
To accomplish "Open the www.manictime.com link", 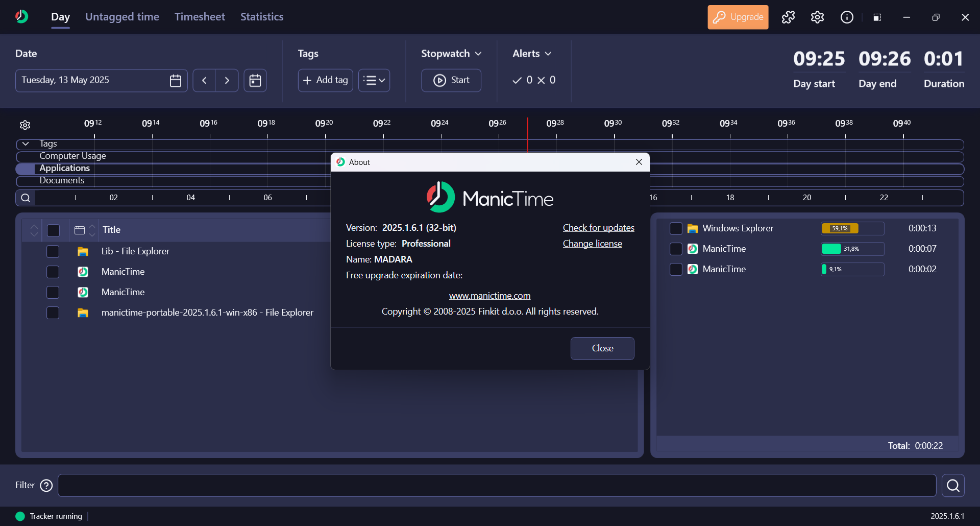I will pyautogui.click(x=489, y=296).
